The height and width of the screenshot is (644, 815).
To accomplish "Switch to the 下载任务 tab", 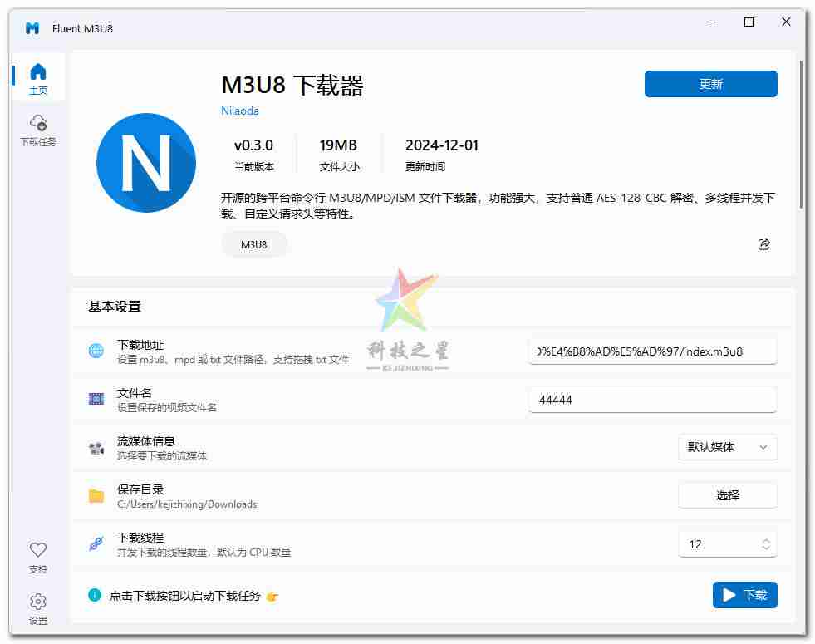I will pos(38,130).
